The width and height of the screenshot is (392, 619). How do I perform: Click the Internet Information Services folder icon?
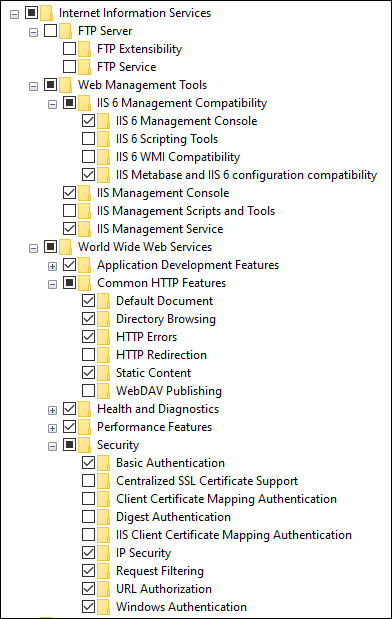(x=47, y=13)
